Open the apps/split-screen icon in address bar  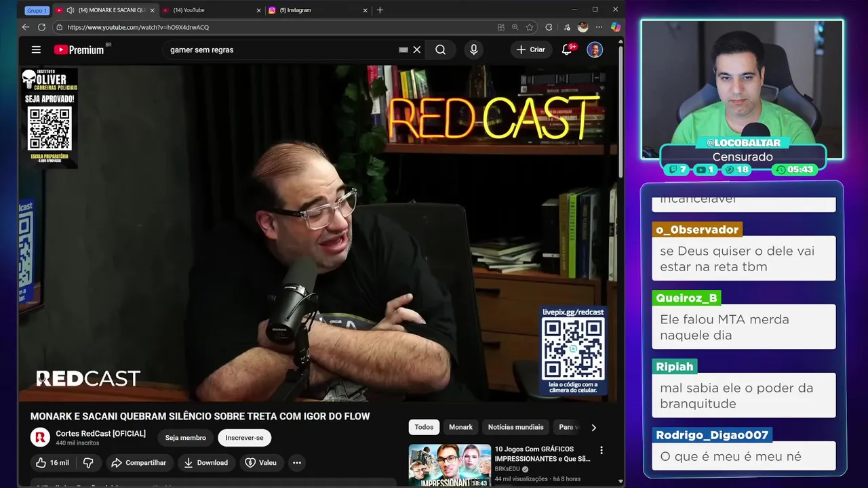[501, 27]
